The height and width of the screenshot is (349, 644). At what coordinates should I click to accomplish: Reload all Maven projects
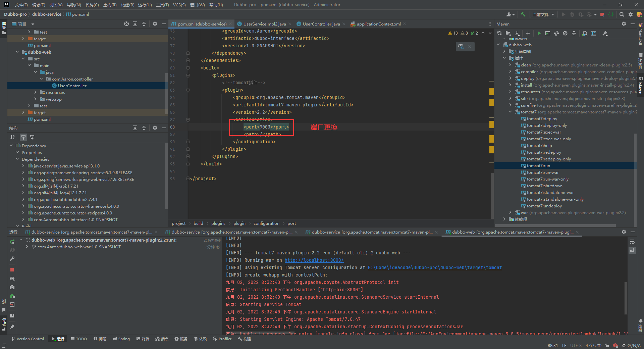499,33
